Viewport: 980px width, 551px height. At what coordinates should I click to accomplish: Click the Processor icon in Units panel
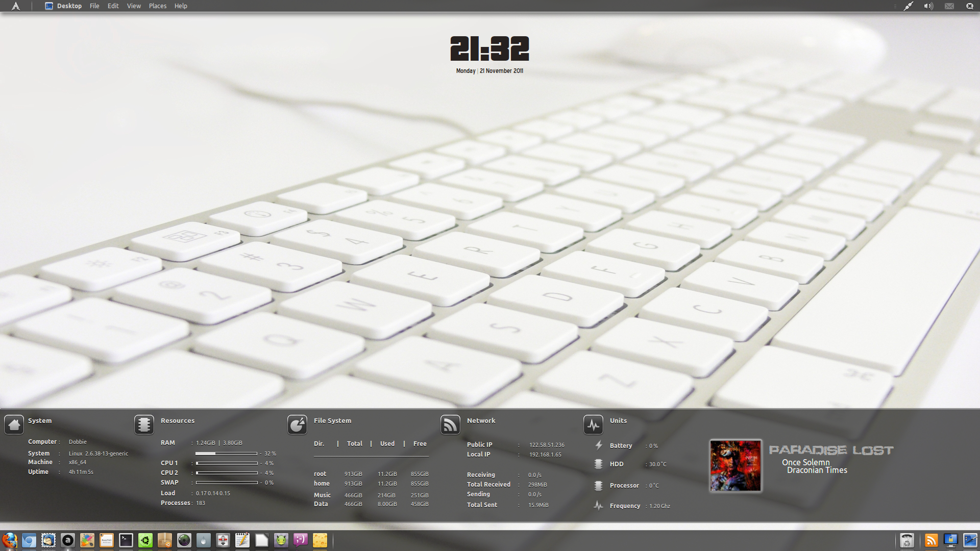pos(597,484)
